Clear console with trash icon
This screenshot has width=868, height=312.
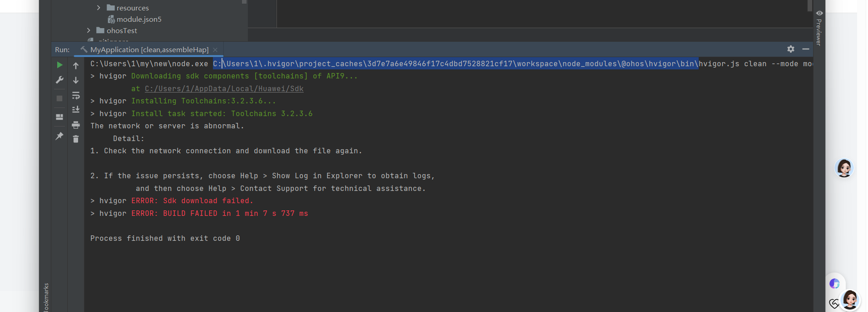[76, 139]
